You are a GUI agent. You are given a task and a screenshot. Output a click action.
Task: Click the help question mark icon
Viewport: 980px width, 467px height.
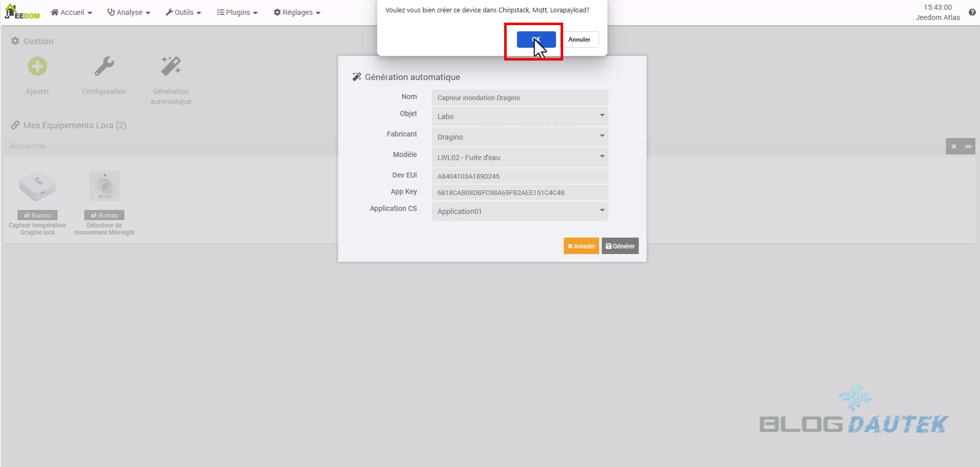point(972,12)
